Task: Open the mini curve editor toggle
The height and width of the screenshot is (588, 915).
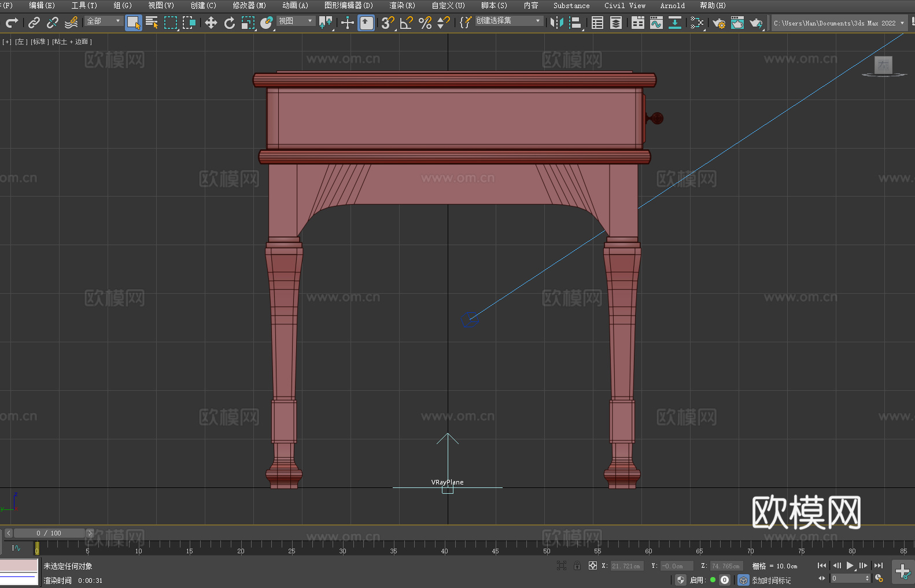Action: (16, 548)
